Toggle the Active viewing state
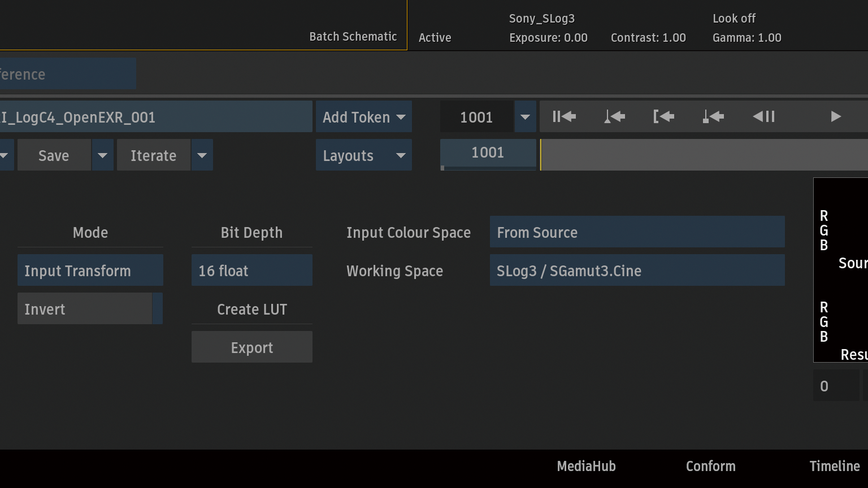This screenshot has height=488, width=868. 435,38
